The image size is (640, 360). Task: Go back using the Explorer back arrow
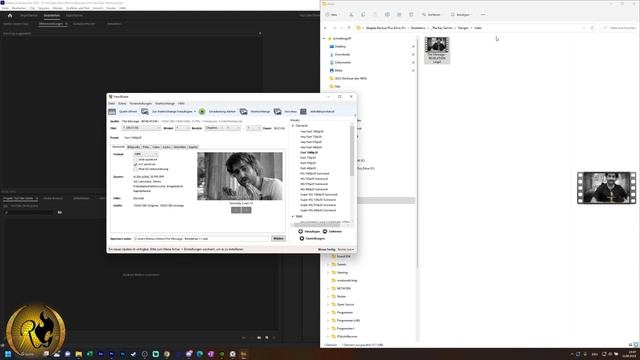[325, 28]
